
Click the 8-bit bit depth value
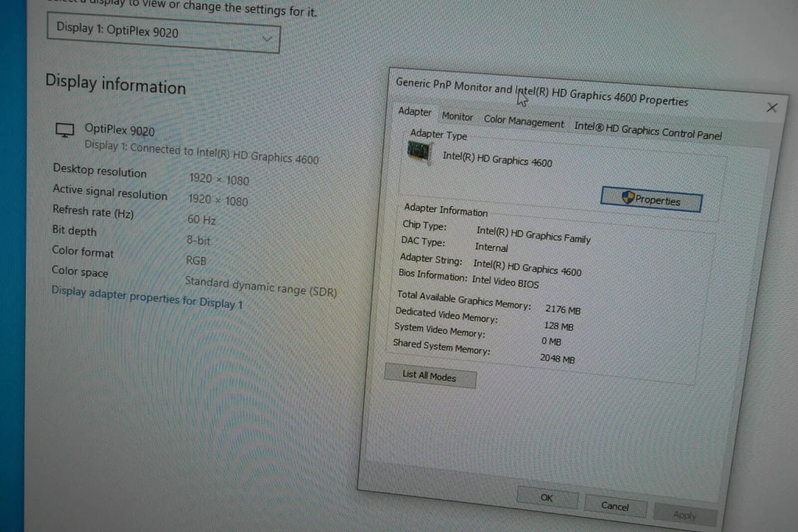pyautogui.click(x=198, y=239)
